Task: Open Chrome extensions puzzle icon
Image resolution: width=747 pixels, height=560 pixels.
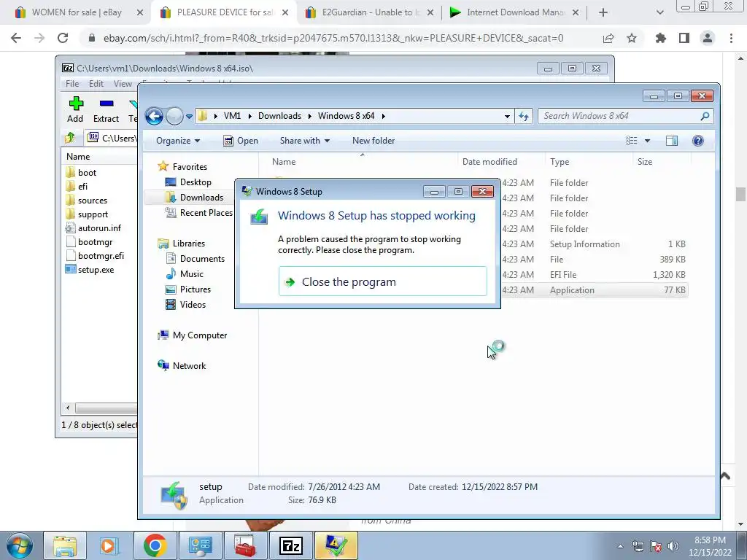Action: tap(661, 38)
